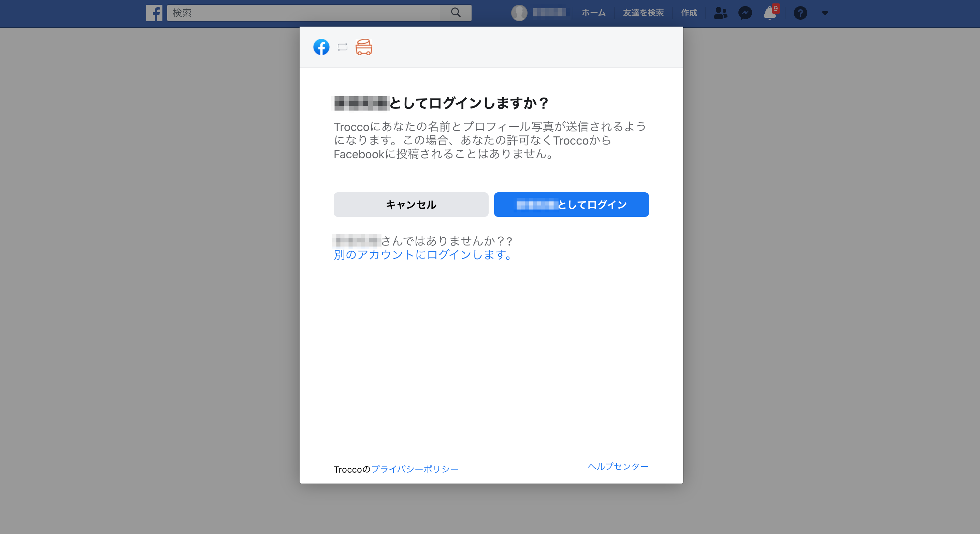
Task: Expand the account dropdown arrow
Action: click(x=825, y=13)
